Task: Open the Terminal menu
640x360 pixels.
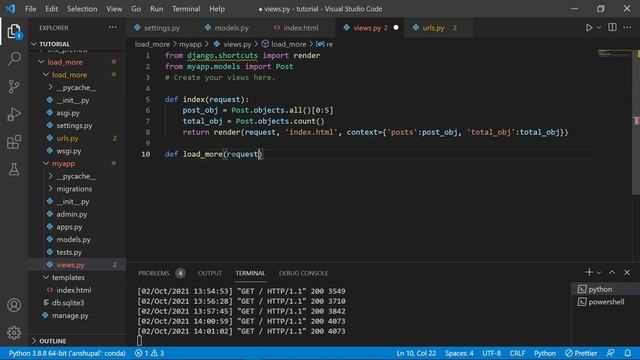Action: click(186, 9)
